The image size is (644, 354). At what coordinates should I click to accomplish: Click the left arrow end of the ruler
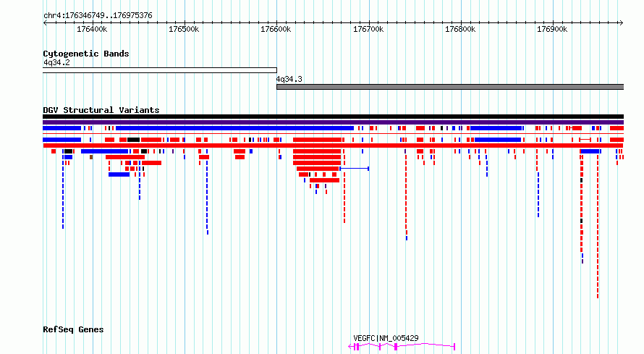[45, 23]
